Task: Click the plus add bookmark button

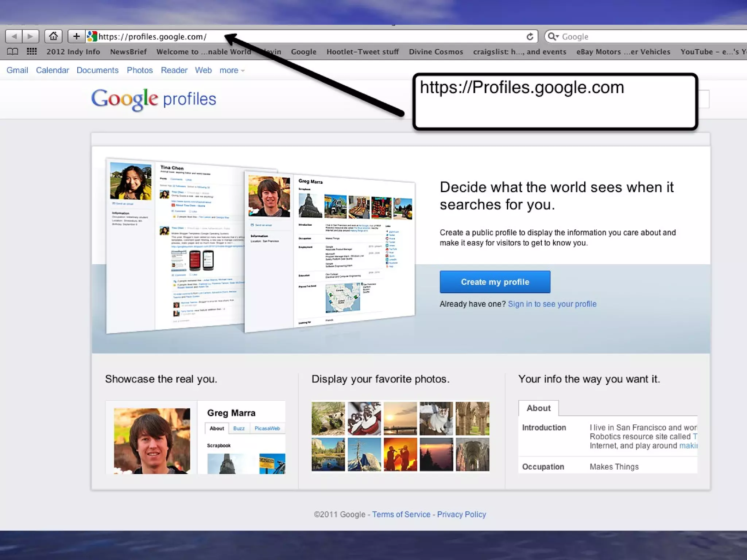Action: click(76, 36)
